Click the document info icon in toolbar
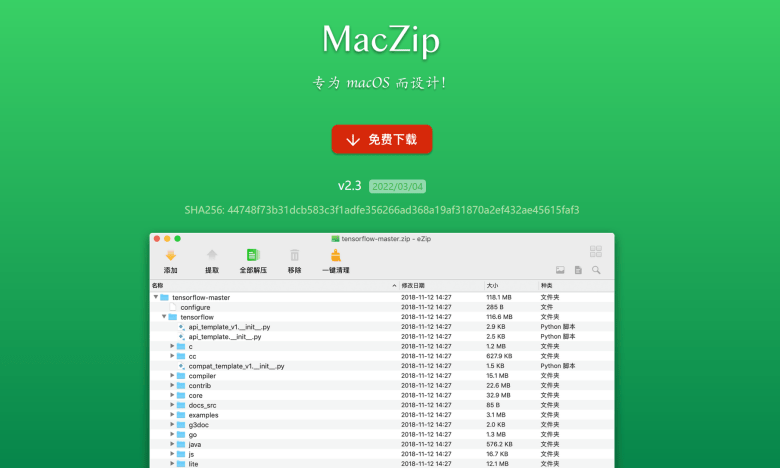Screen dimensions: 780x468 pyautogui.click(x=578, y=270)
